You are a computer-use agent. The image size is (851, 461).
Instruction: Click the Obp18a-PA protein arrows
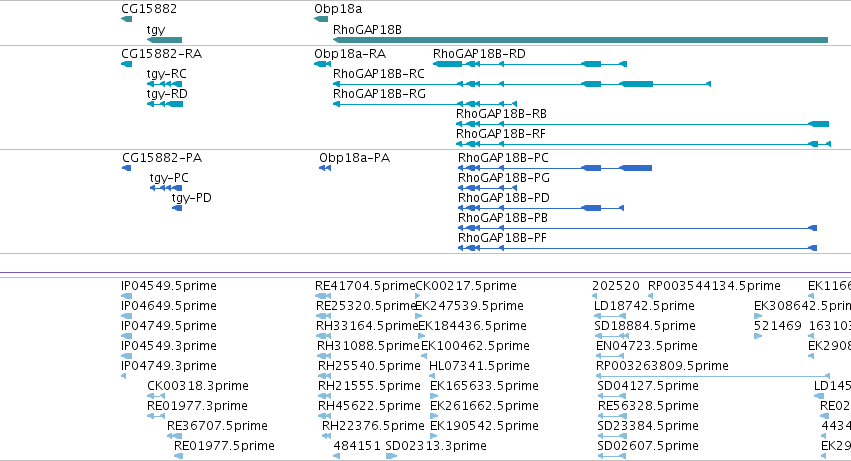(x=325, y=168)
